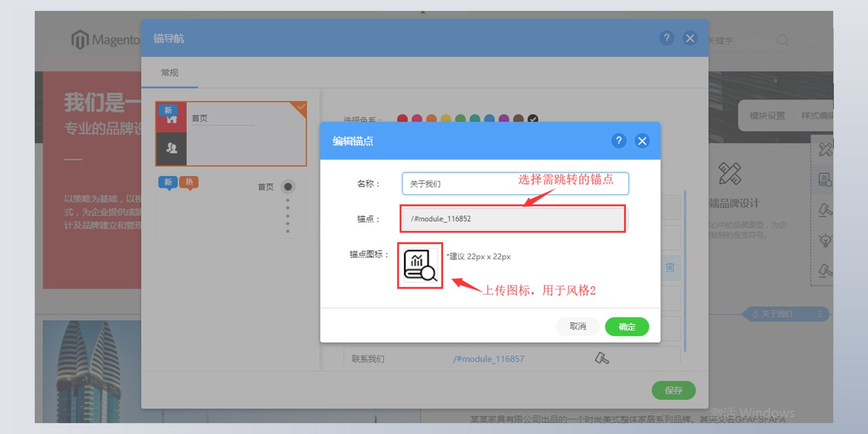Click the Magento logo on the page
This screenshot has height=434, width=868.
(x=106, y=40)
